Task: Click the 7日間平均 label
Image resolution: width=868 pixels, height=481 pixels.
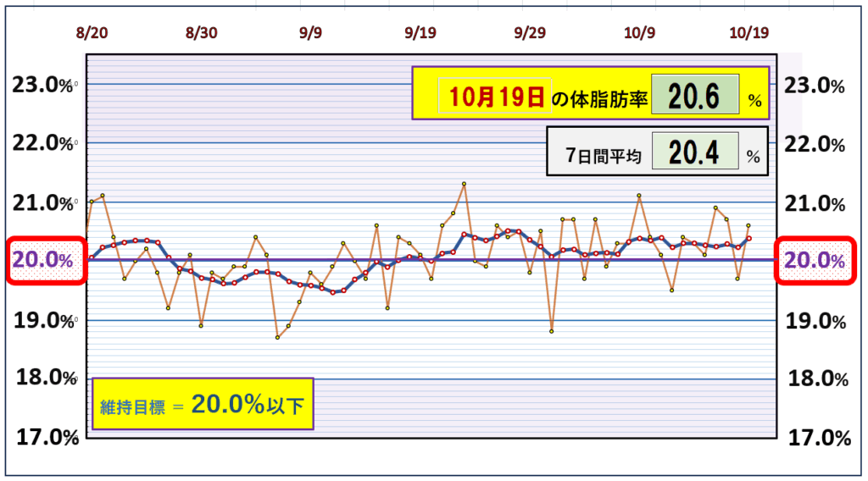Action: pos(604,154)
